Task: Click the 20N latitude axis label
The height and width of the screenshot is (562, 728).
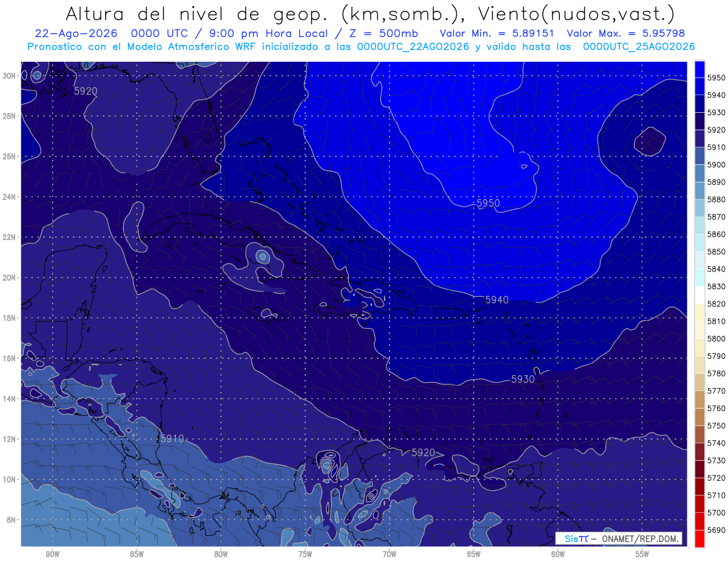Action: tap(9, 278)
